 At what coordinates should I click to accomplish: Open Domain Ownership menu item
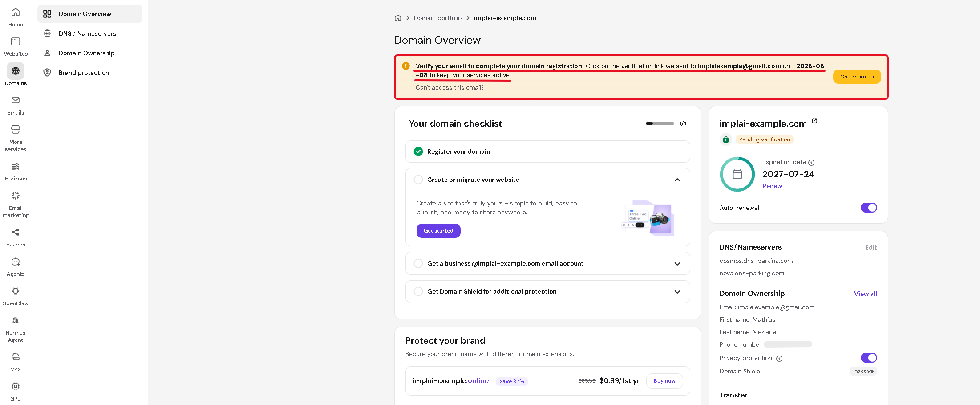90,53
